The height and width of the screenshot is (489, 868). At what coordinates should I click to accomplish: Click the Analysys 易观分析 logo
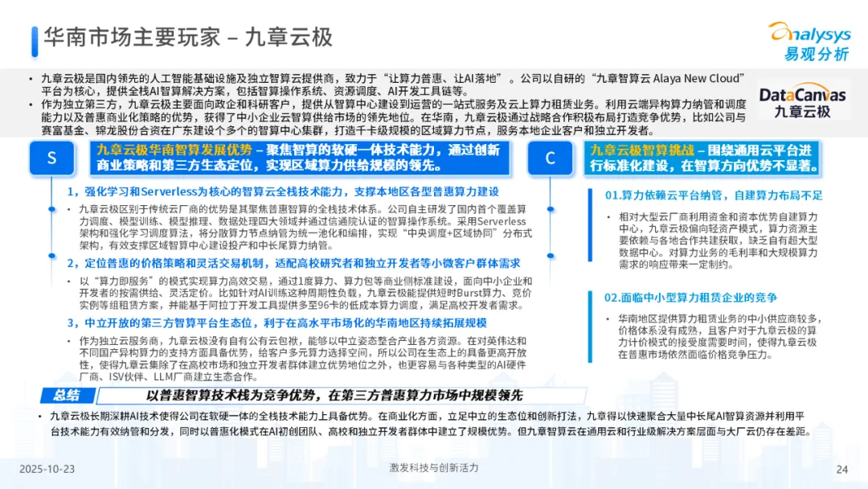(809, 41)
